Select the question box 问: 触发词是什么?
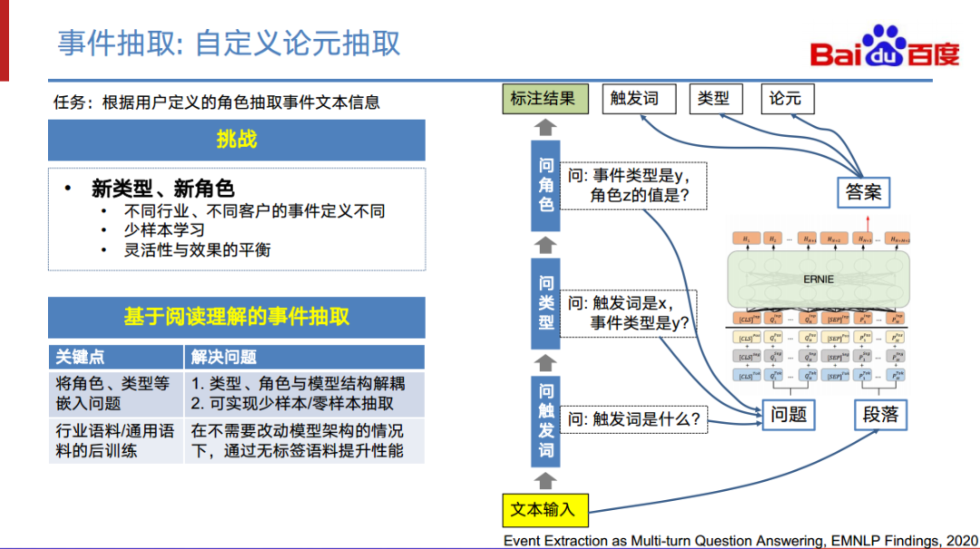 (x=633, y=419)
